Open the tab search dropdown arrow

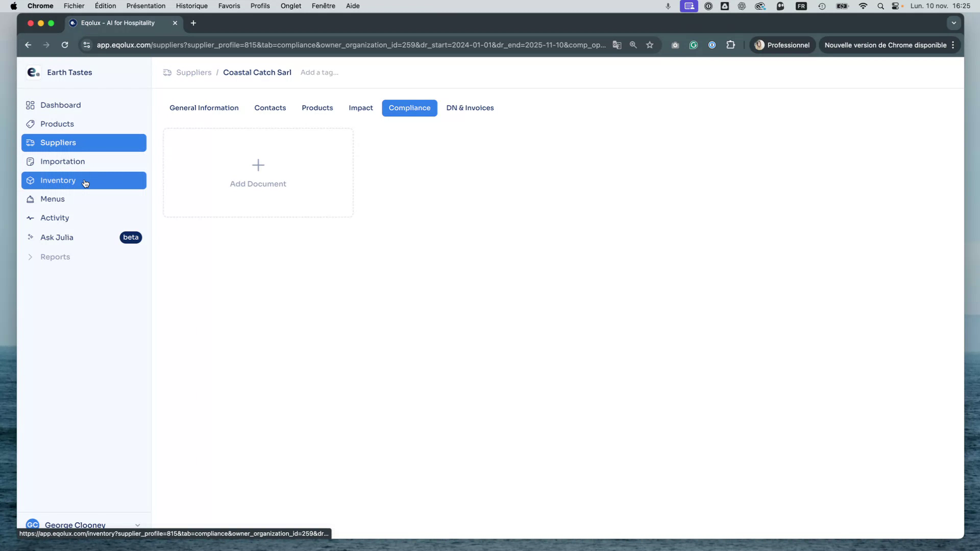[953, 23]
